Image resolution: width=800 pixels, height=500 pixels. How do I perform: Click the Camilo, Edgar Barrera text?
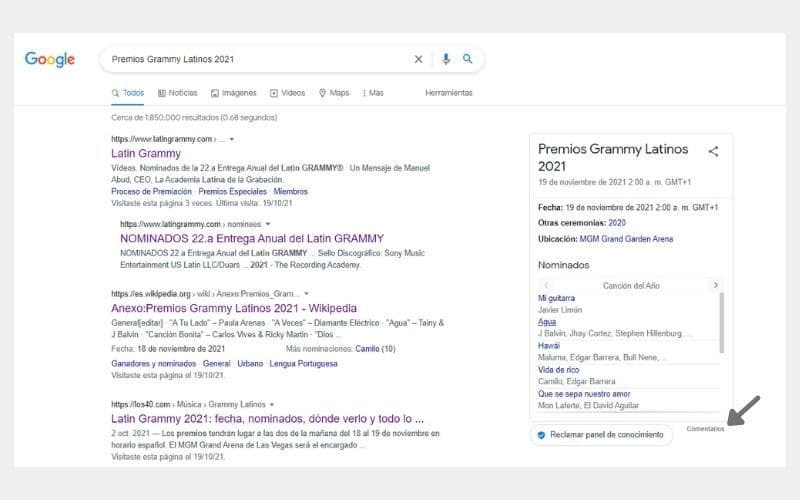point(577,382)
